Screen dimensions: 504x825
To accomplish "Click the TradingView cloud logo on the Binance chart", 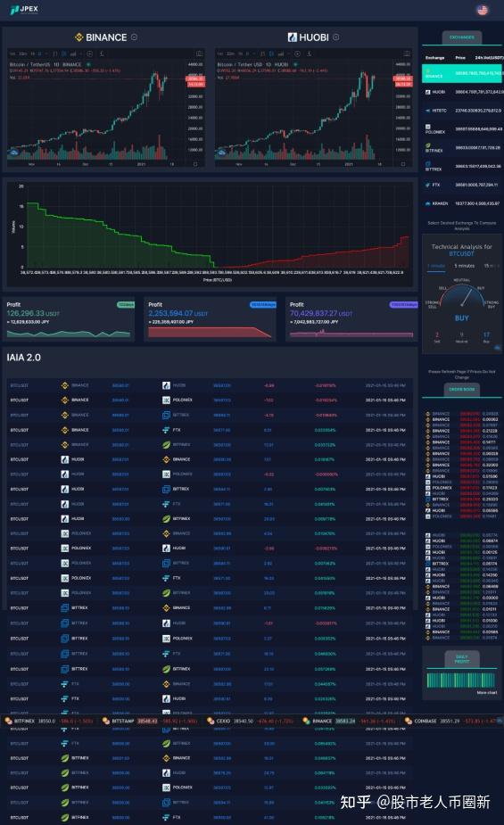I will coord(13,153).
